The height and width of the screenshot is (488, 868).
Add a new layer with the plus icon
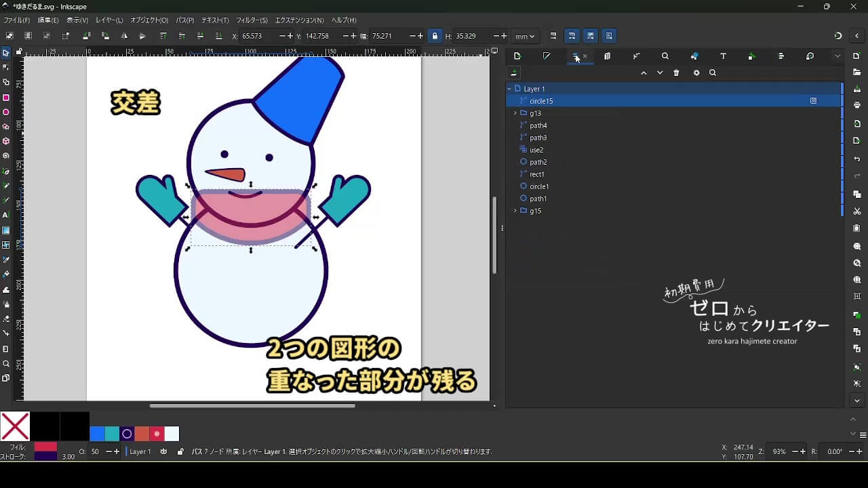pos(514,73)
